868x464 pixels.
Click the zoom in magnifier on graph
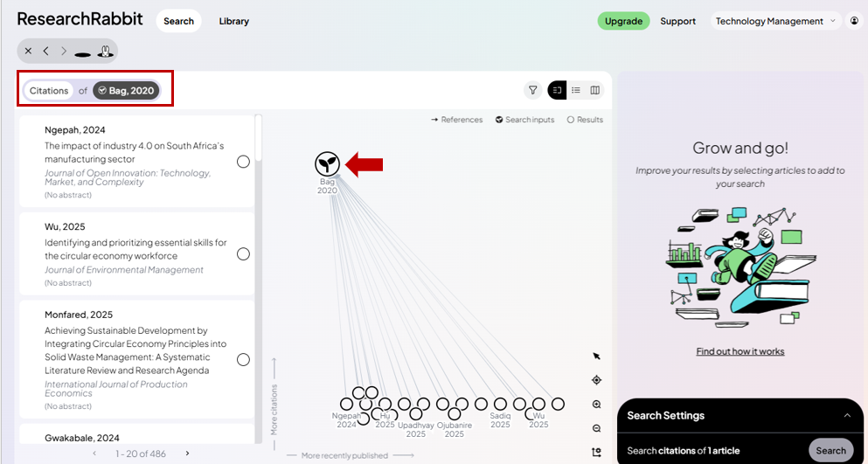[x=596, y=405]
